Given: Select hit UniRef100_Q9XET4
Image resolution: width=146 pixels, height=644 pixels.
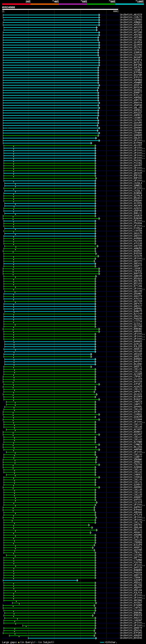Looking at the screenshot, I should pos(131,85).
